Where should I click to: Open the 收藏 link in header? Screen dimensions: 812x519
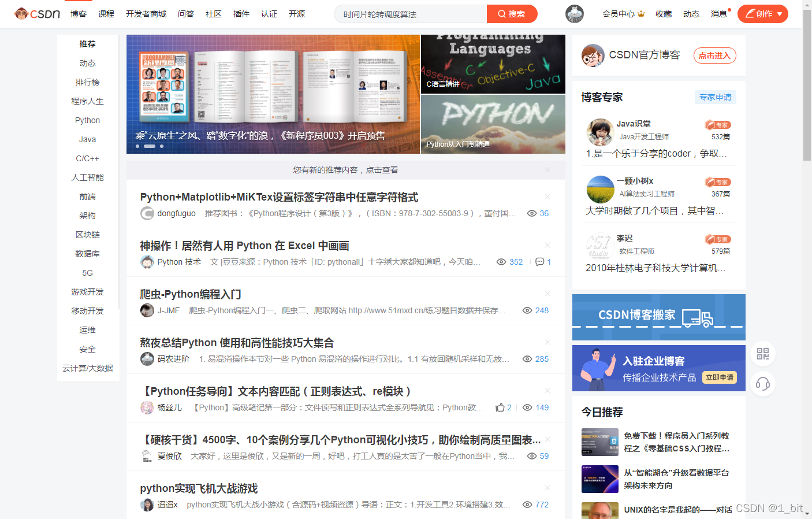[664, 14]
